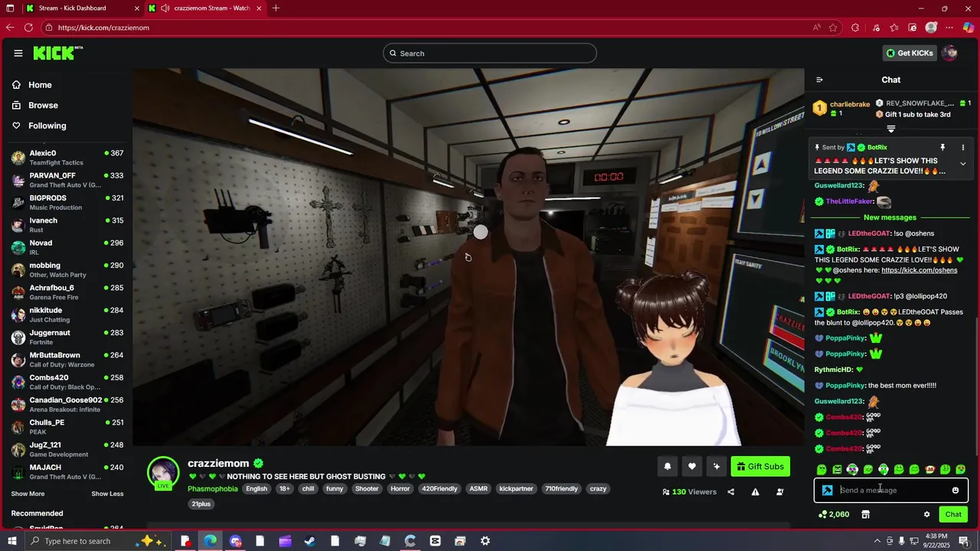This screenshot has height=551, width=980.
Task: Click the 2,060 channel points balance
Action: (x=834, y=514)
